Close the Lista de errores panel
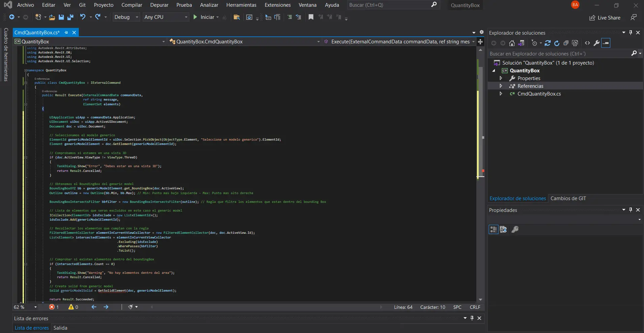 tap(479, 318)
